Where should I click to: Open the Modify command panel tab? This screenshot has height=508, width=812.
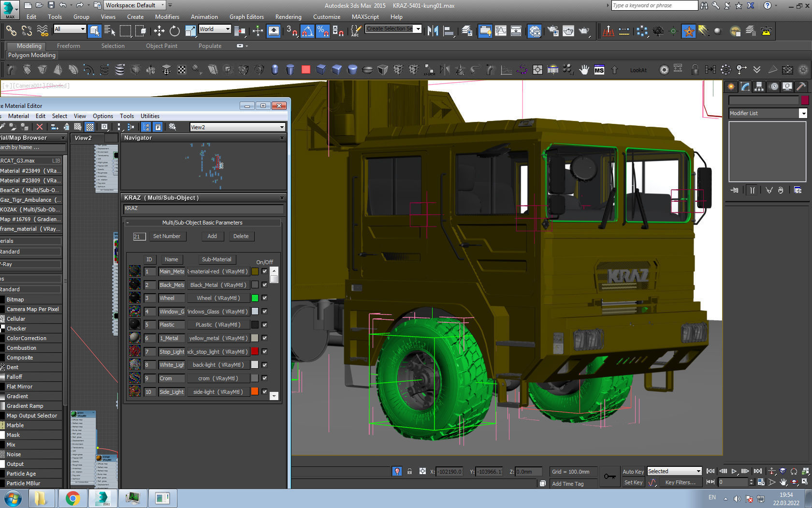tap(745, 87)
